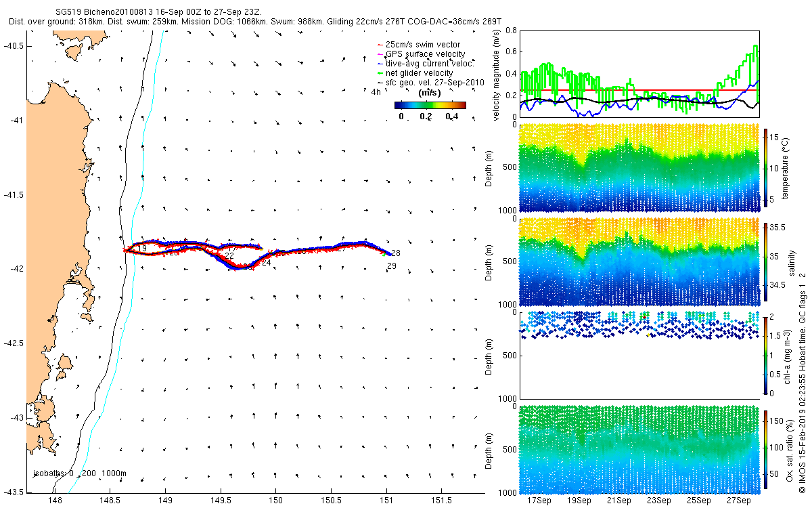This screenshot has width=812, height=508.
Task: Click the '23Sep' date tick label
Action: [659, 501]
